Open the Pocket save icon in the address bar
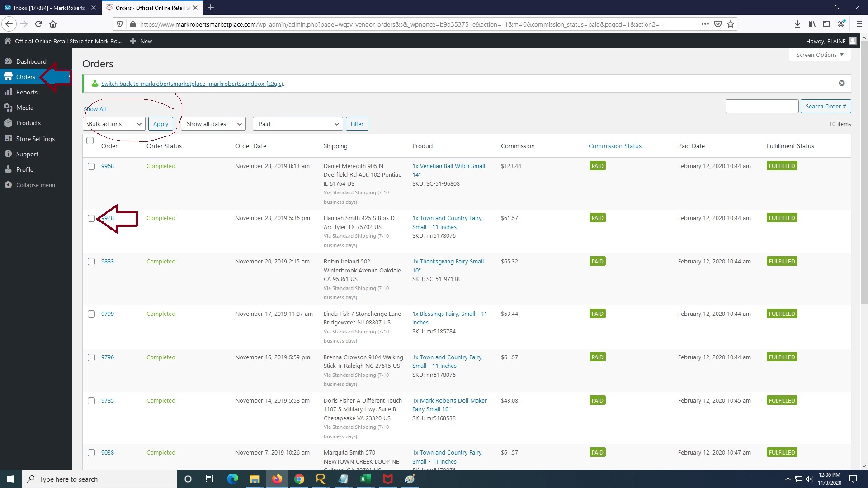 (x=718, y=24)
